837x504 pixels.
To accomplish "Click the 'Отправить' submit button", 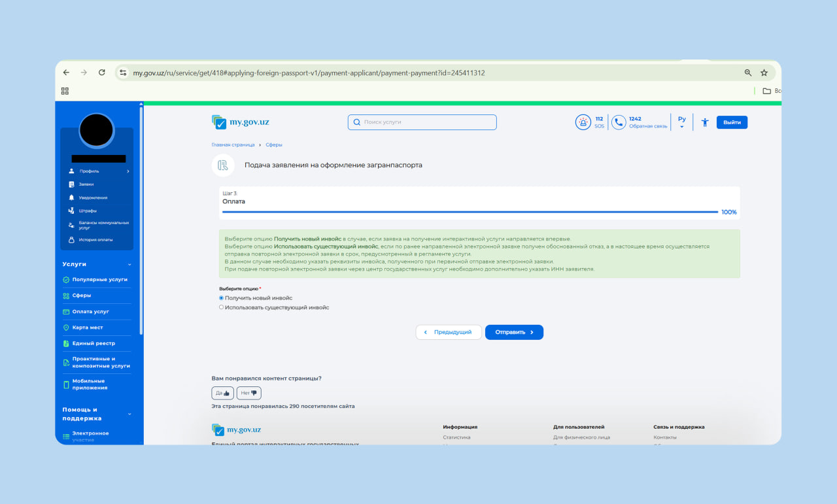I will click(x=514, y=332).
